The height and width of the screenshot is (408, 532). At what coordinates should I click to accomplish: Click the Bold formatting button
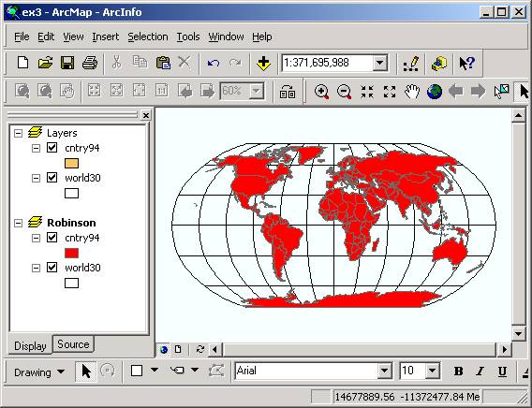458,372
